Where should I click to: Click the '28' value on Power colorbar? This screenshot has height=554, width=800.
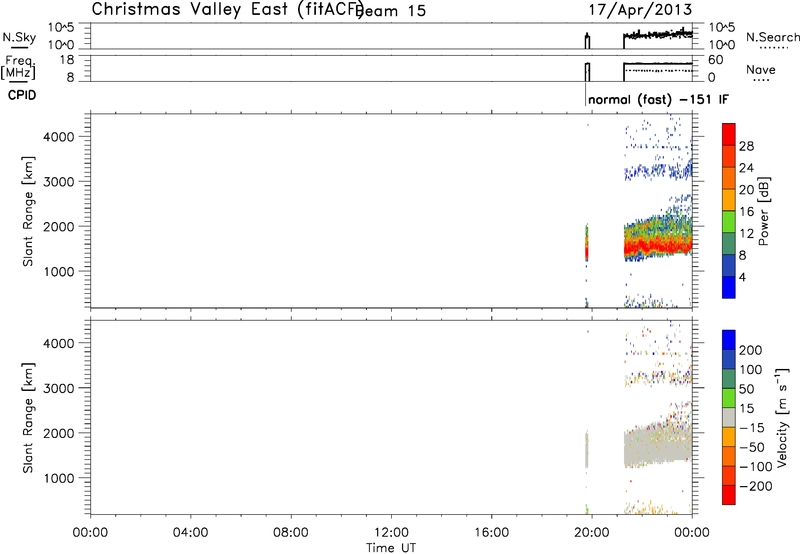[746, 146]
